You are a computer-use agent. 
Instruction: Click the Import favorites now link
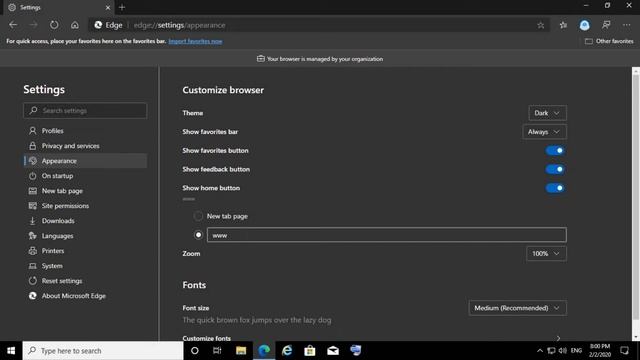click(x=195, y=41)
